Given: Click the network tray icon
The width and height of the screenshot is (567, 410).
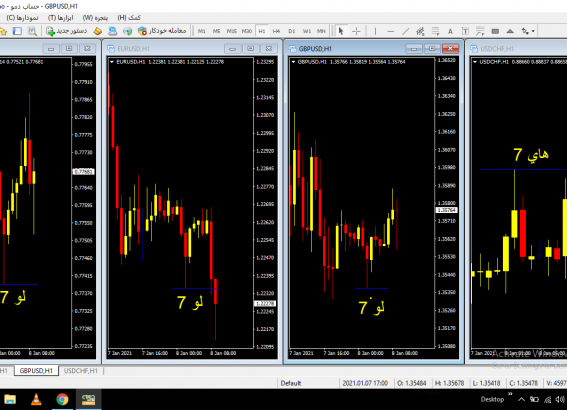Looking at the screenshot, I should coord(547,399).
